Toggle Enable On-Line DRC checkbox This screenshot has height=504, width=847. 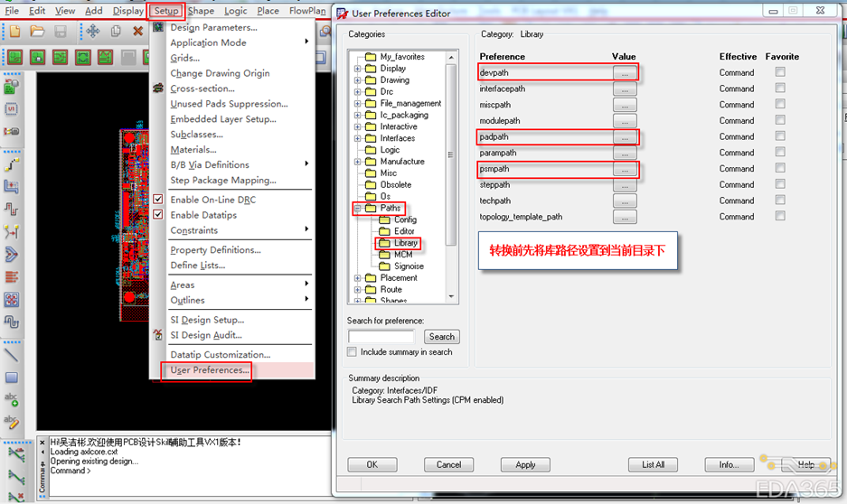tap(158, 200)
